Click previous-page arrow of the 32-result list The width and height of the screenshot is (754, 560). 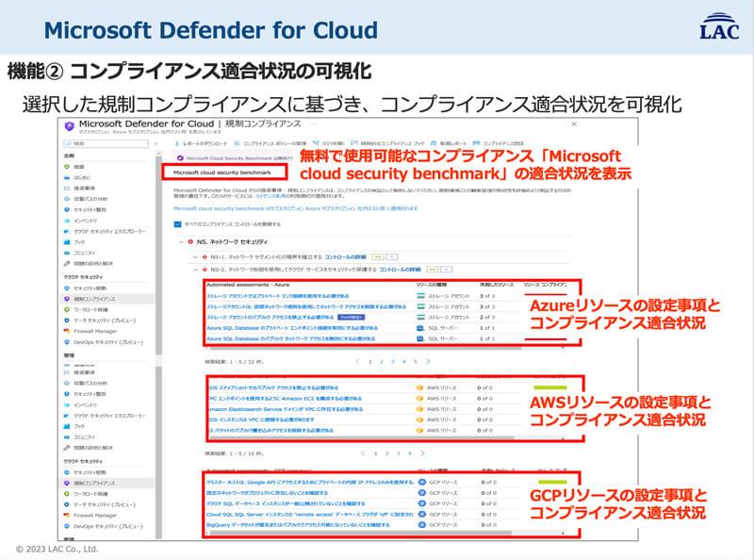click(x=357, y=361)
